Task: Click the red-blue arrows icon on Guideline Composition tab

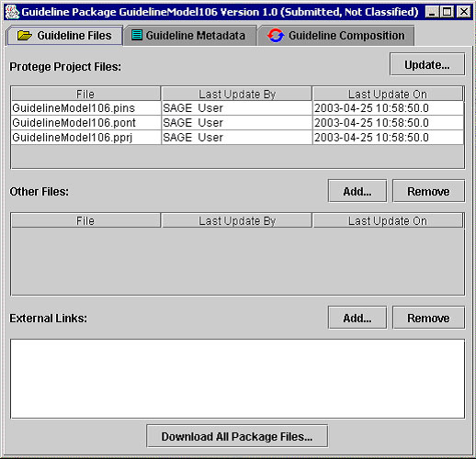Action: [x=276, y=36]
